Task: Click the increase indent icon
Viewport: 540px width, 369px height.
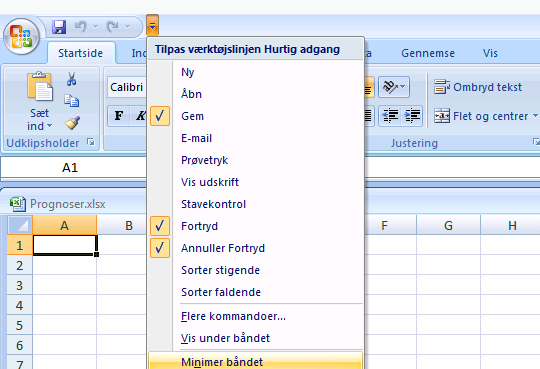Action: click(x=412, y=116)
